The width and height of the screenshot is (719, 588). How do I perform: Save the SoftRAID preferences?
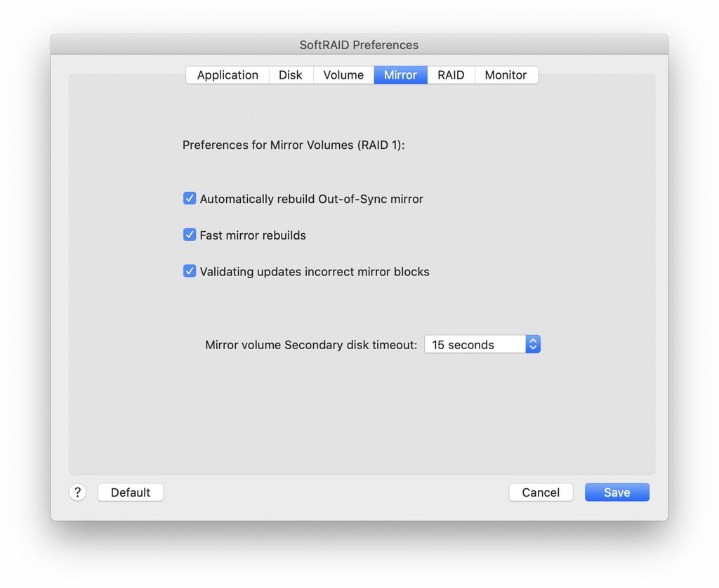[x=616, y=492]
